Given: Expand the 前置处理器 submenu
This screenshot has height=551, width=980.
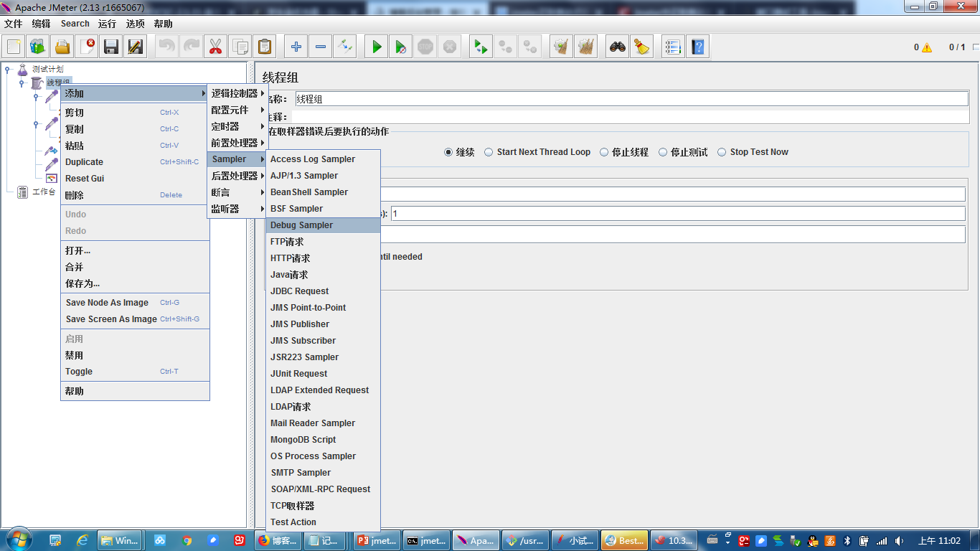Looking at the screenshot, I should [237, 143].
